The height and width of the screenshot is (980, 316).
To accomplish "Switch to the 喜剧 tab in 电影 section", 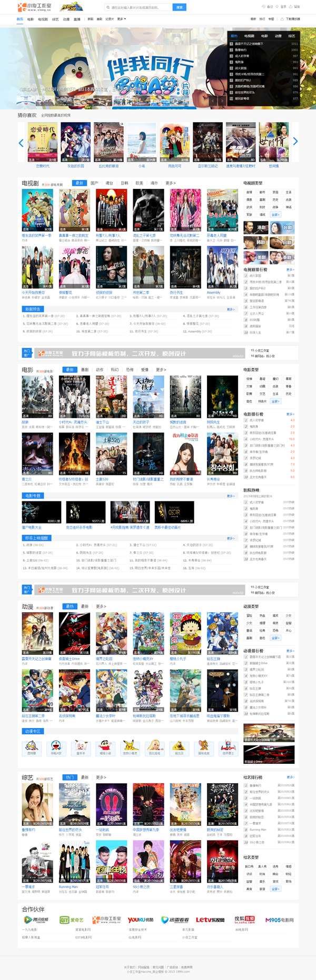I will coord(85,370).
